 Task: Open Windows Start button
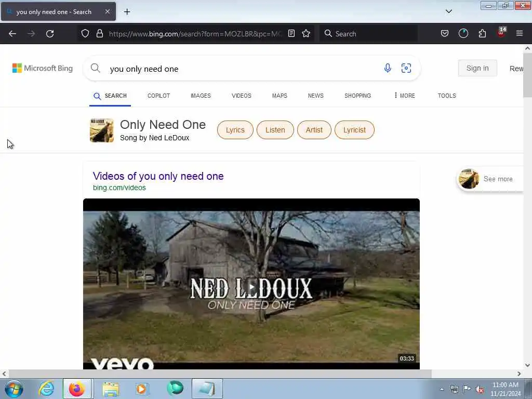click(14, 389)
